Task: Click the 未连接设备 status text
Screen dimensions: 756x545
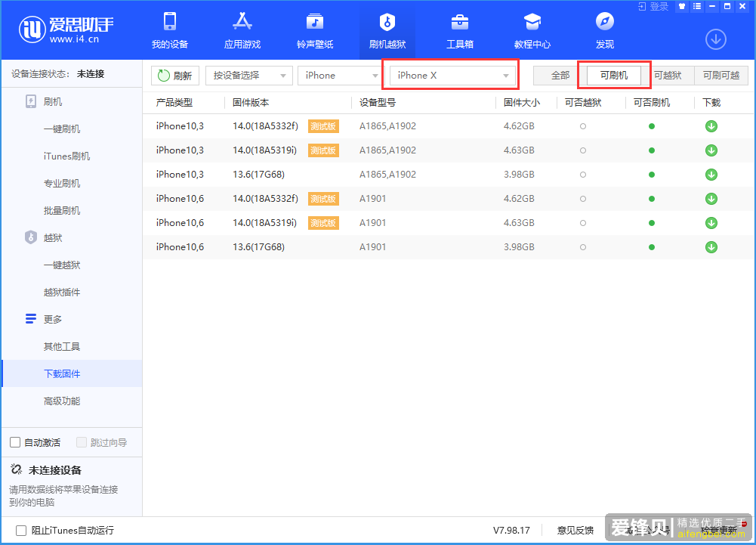Action: pyautogui.click(x=55, y=470)
